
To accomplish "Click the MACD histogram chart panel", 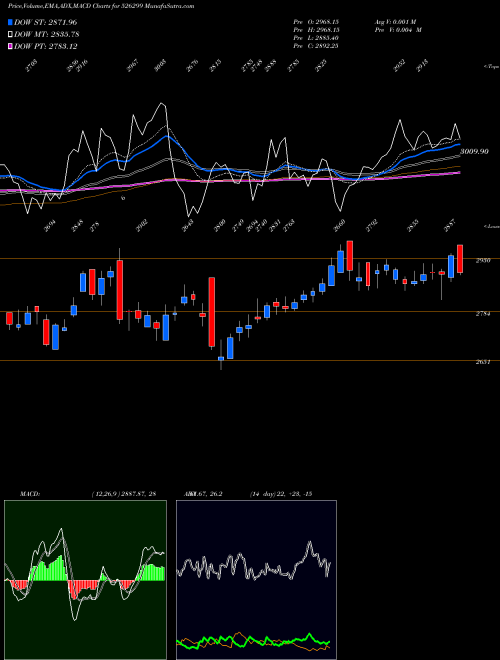I will (x=85, y=580).
